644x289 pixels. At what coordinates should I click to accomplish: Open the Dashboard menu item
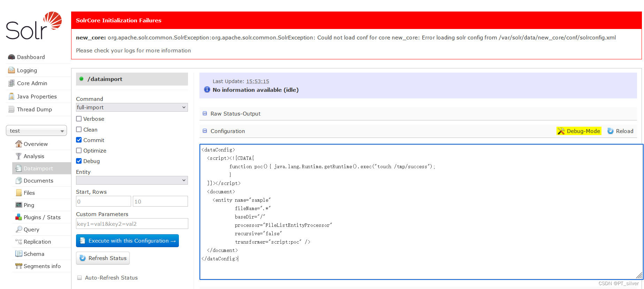(31, 57)
